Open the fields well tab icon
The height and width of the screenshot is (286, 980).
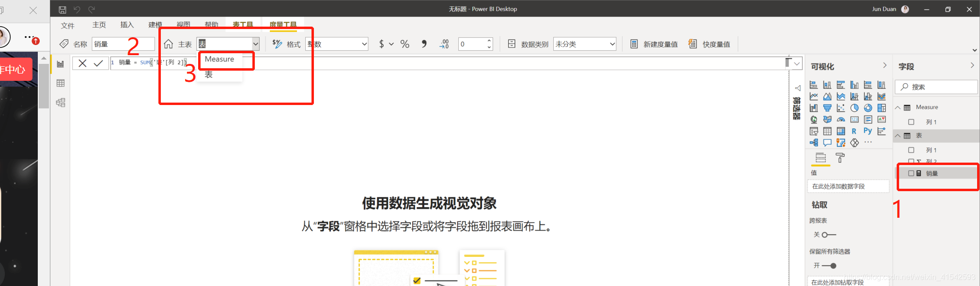821,158
